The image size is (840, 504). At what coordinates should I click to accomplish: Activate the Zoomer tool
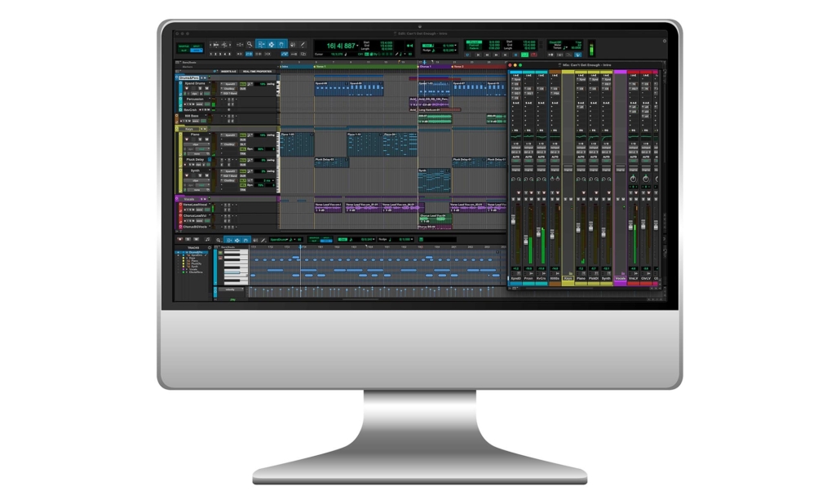250,42
